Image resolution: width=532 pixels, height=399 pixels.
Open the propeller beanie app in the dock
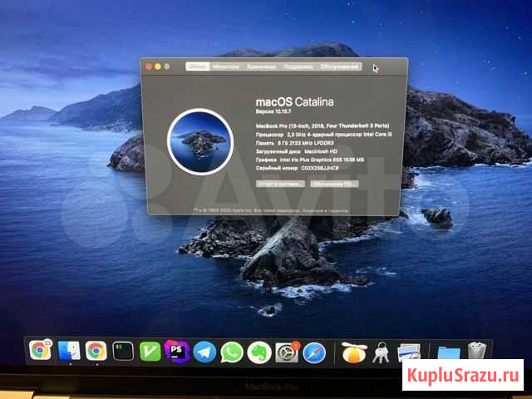point(354,352)
